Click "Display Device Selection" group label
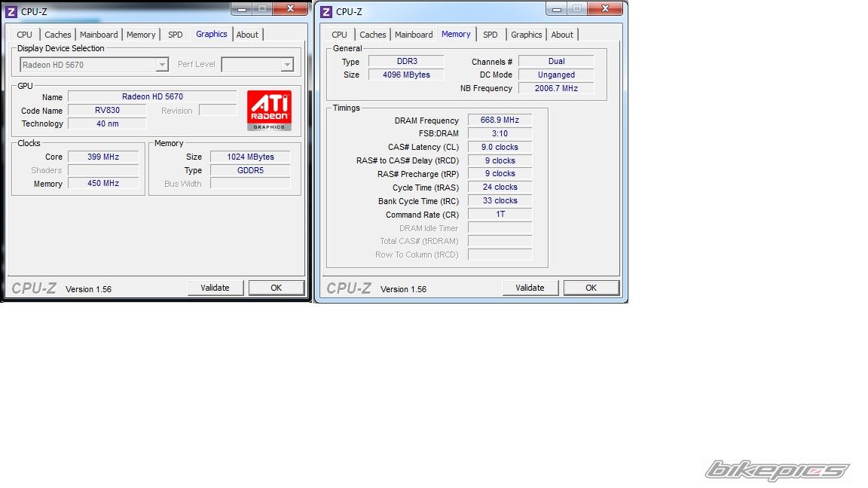 coord(61,48)
